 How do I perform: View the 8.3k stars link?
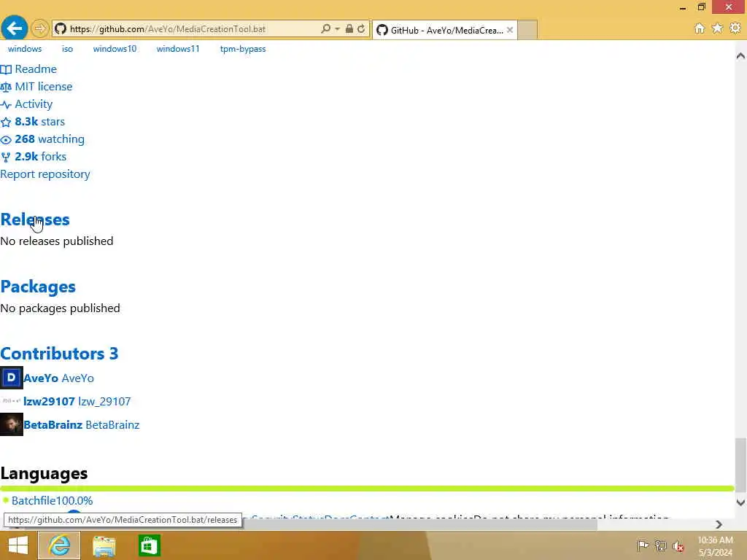pyautogui.click(x=39, y=122)
